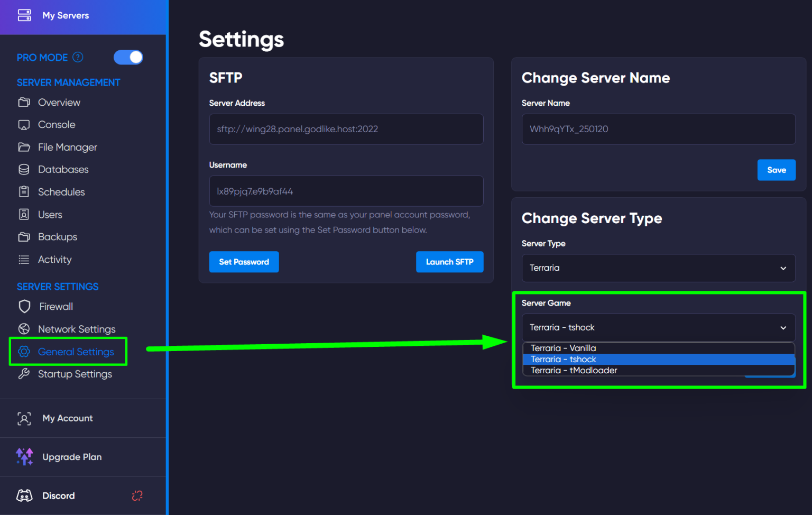The image size is (812, 515).
Task: Open File Manager in the sidebar
Action: click(67, 147)
